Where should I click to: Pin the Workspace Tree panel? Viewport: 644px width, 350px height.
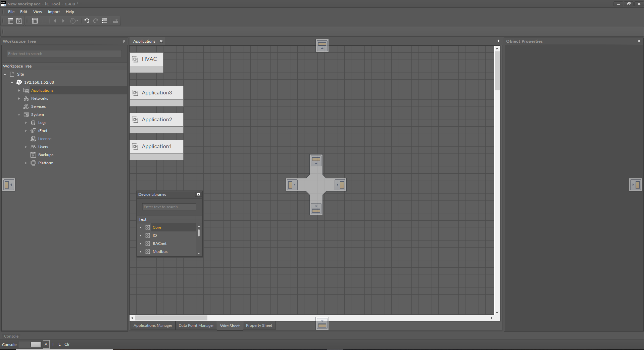[123, 41]
